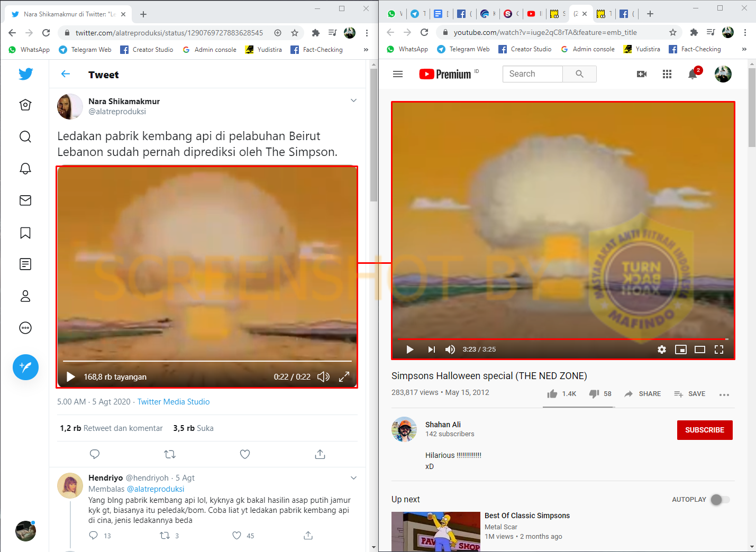Open Creator Studio bookmark in Twitter window

coord(147,50)
